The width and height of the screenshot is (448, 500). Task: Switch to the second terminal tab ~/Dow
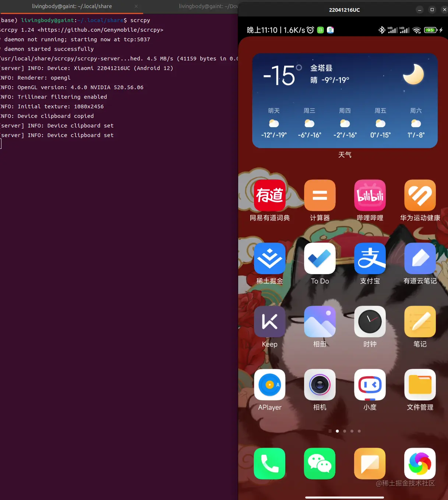click(x=208, y=6)
